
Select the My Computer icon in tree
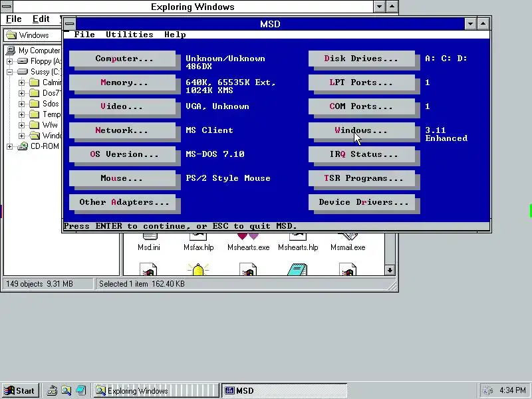click(11, 51)
